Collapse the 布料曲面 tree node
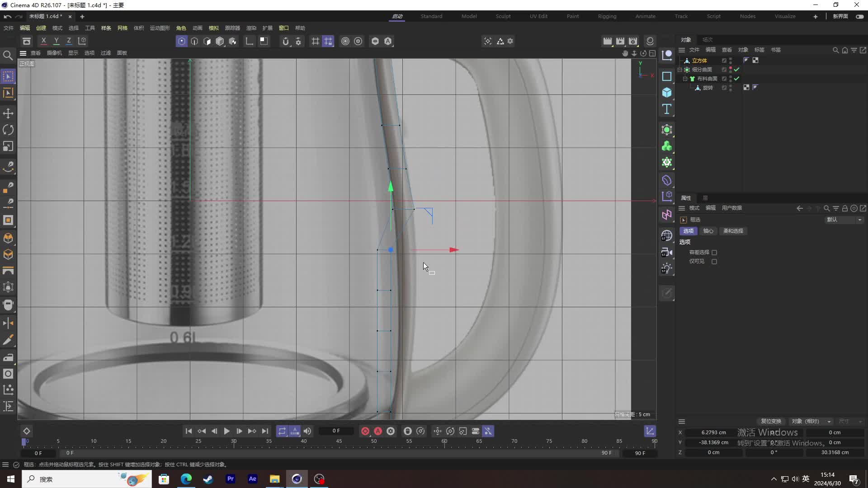The image size is (868, 488). (685, 79)
